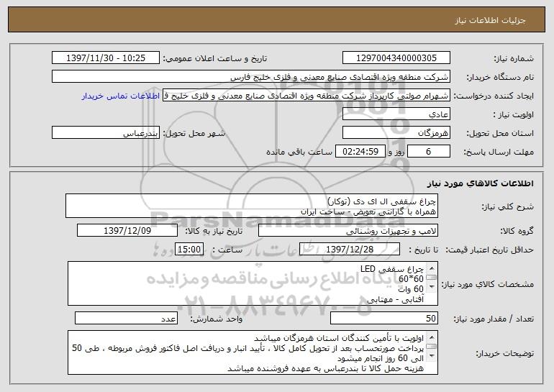This screenshot has width=554, height=392.
Task: Click specification line 60 وات
Action: [x=411, y=289]
